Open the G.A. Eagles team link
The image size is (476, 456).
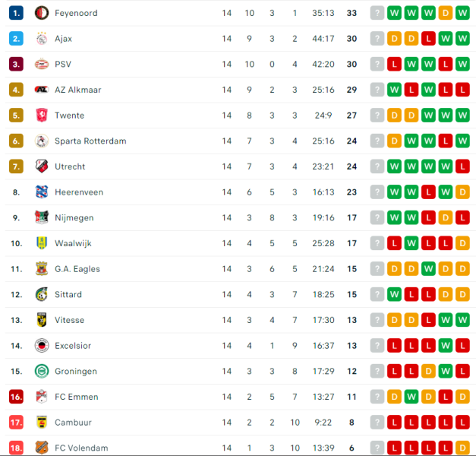[77, 269]
